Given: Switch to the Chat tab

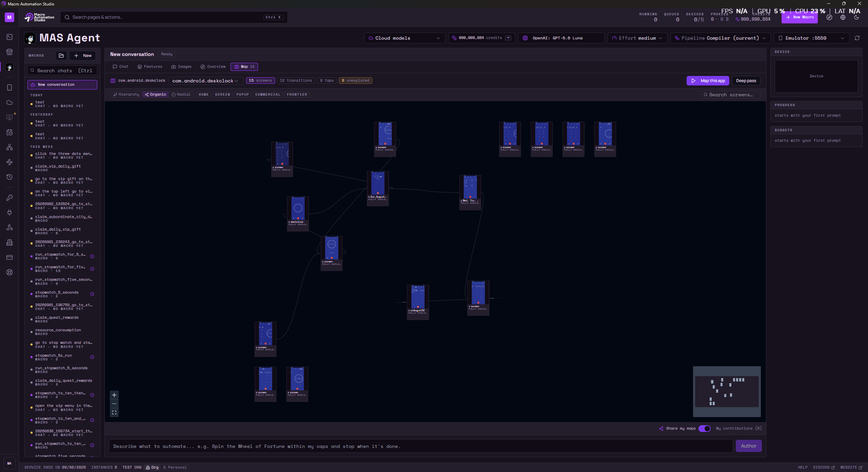Looking at the screenshot, I should point(120,67).
